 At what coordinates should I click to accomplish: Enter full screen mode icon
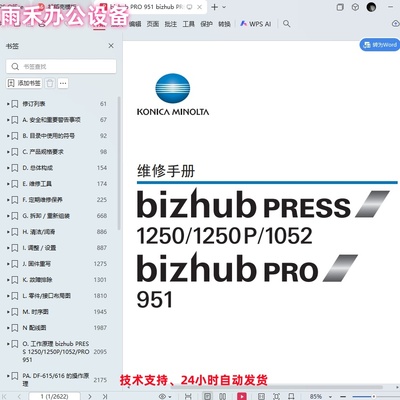coord(276,396)
